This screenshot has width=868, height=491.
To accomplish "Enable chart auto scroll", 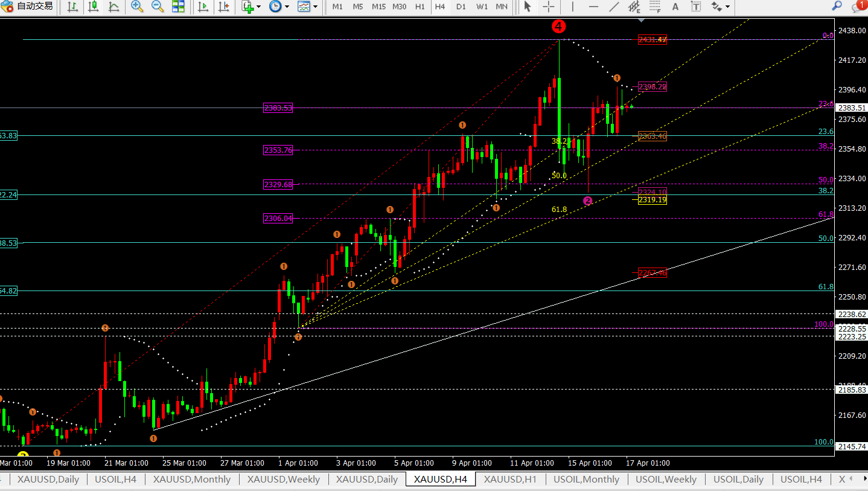I will point(203,7).
